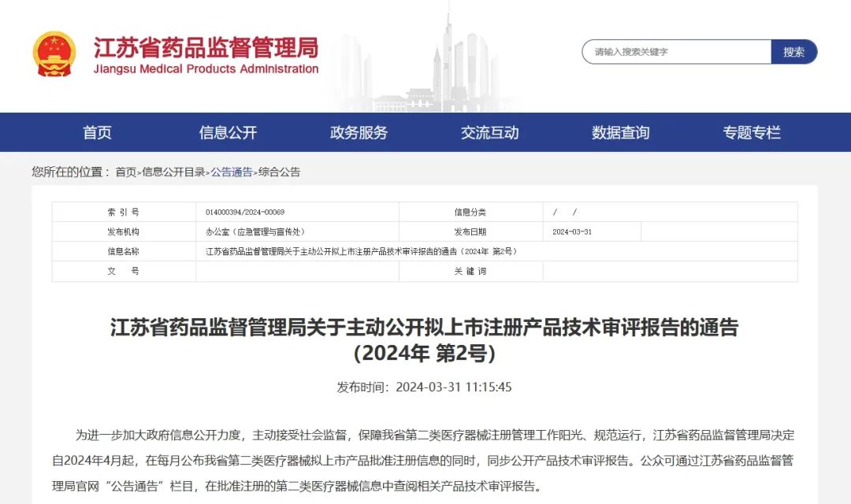
Task: Open the 数据查询 navigation item
Action: click(620, 132)
